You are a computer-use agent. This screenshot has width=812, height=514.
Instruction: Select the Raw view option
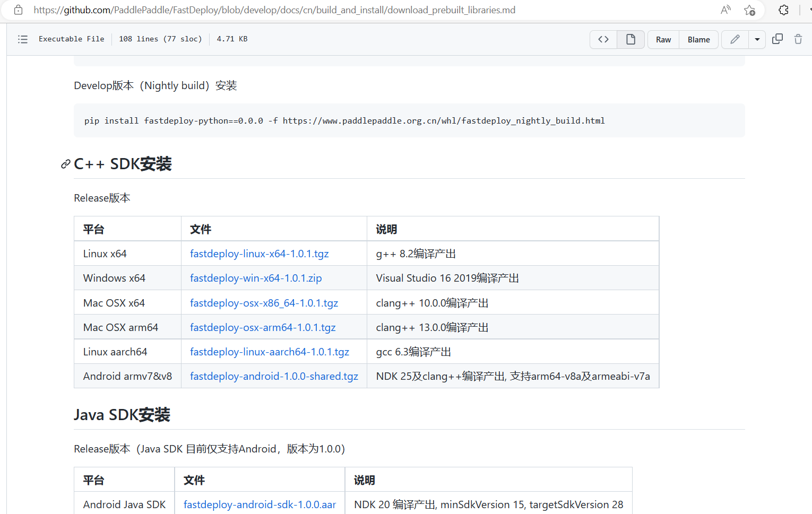pyautogui.click(x=663, y=39)
